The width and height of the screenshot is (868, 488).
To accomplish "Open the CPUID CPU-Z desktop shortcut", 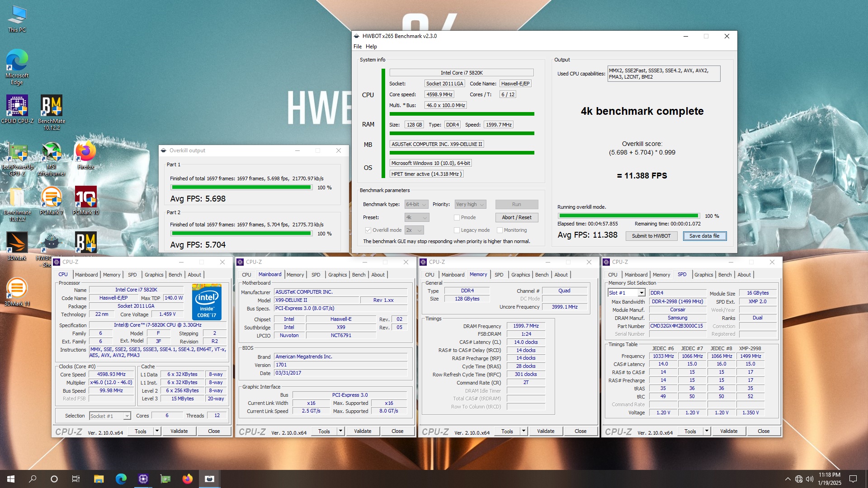I will tap(17, 109).
